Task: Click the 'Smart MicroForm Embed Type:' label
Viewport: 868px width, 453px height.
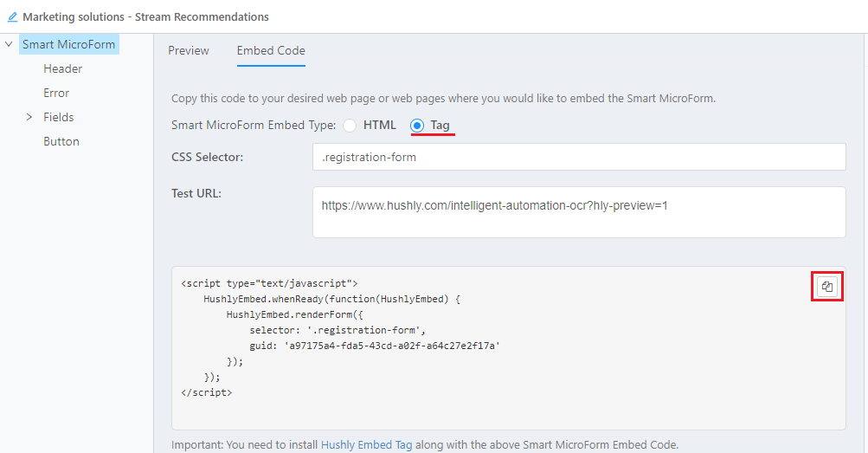Action: pos(254,126)
